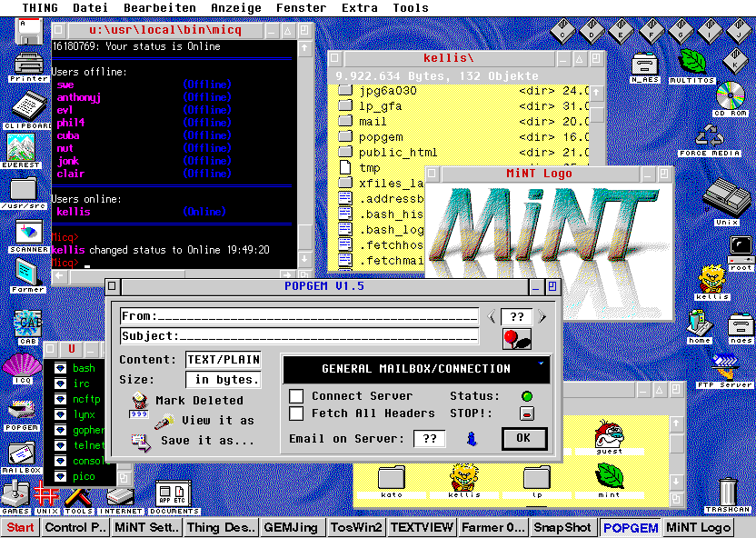The height and width of the screenshot is (538, 756).
Task: Click the Mark Deleted trash icon in POPGEM
Action: click(139, 404)
